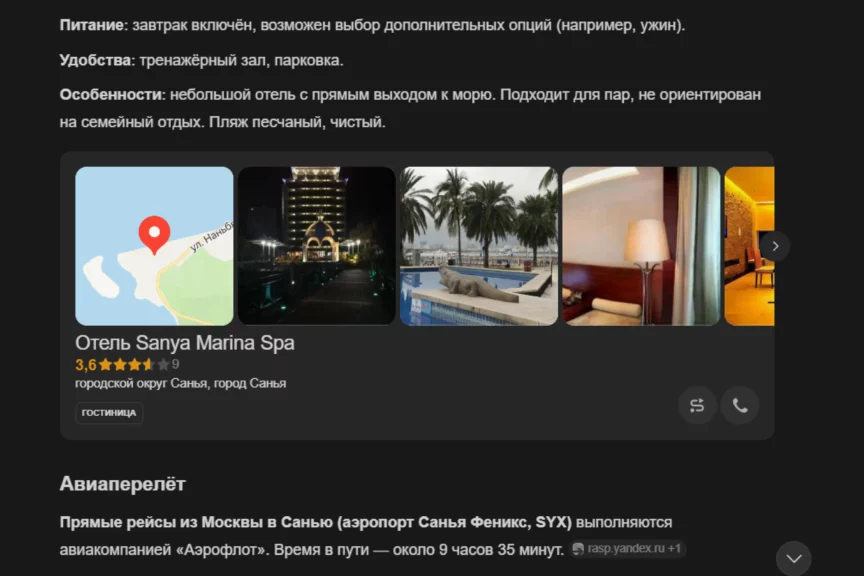864x576 pixels.
Task: Click the scroll-down chevron button
Action: pos(793,559)
